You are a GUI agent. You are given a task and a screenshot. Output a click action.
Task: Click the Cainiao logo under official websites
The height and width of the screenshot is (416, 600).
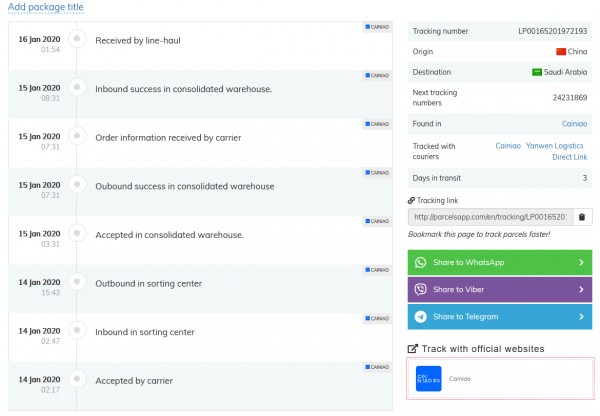pyautogui.click(x=428, y=379)
